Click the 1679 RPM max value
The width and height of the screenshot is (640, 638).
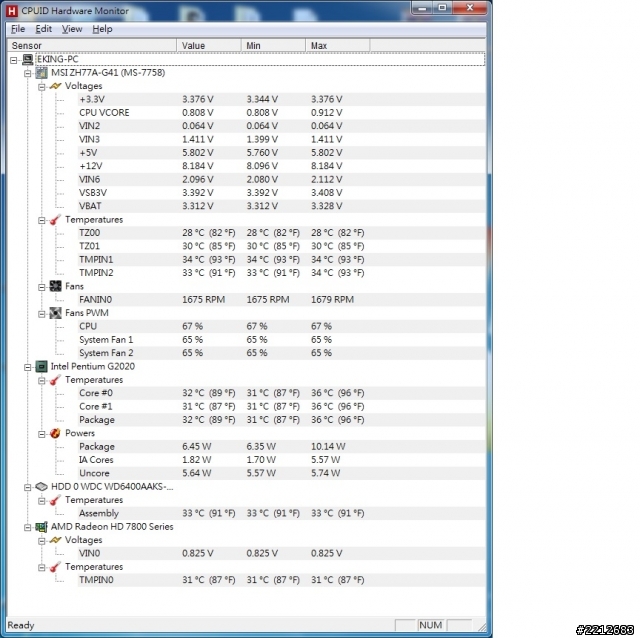[x=332, y=300]
